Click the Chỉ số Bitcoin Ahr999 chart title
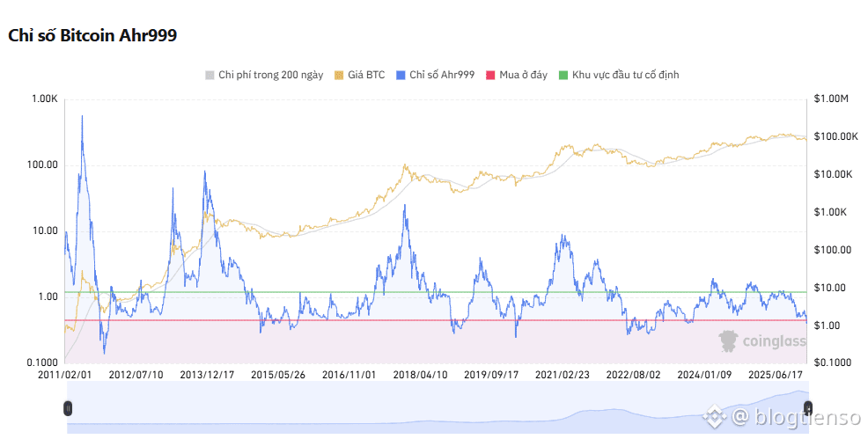The width and height of the screenshot is (868, 439). 93,35
